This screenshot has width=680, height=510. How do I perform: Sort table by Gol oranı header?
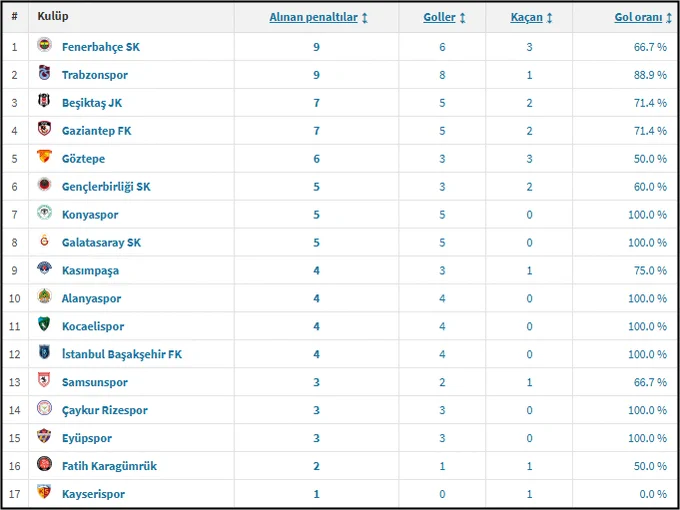click(643, 17)
